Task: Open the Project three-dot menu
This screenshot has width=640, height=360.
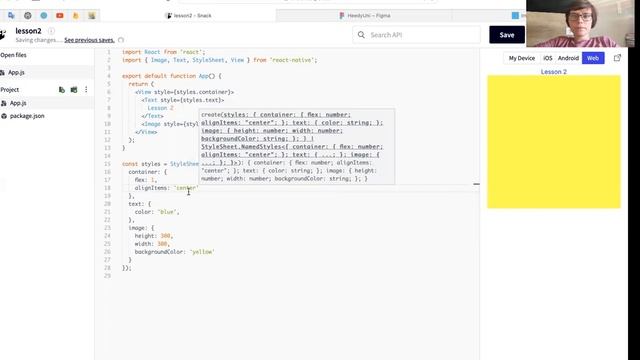Action: point(86,89)
